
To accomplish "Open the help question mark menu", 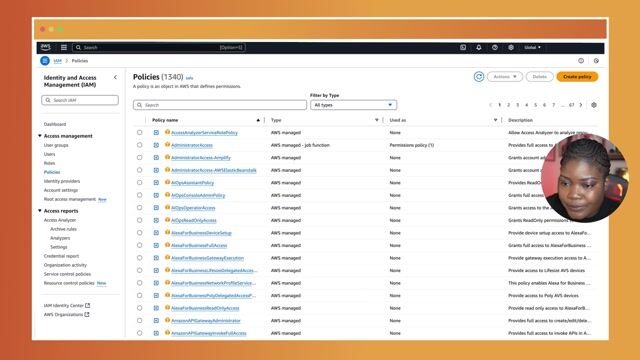I will click(x=495, y=47).
